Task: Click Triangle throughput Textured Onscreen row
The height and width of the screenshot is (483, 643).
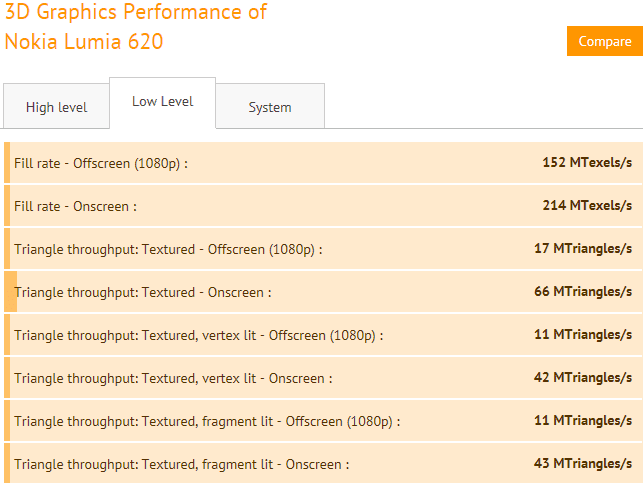Action: pyautogui.click(x=323, y=292)
